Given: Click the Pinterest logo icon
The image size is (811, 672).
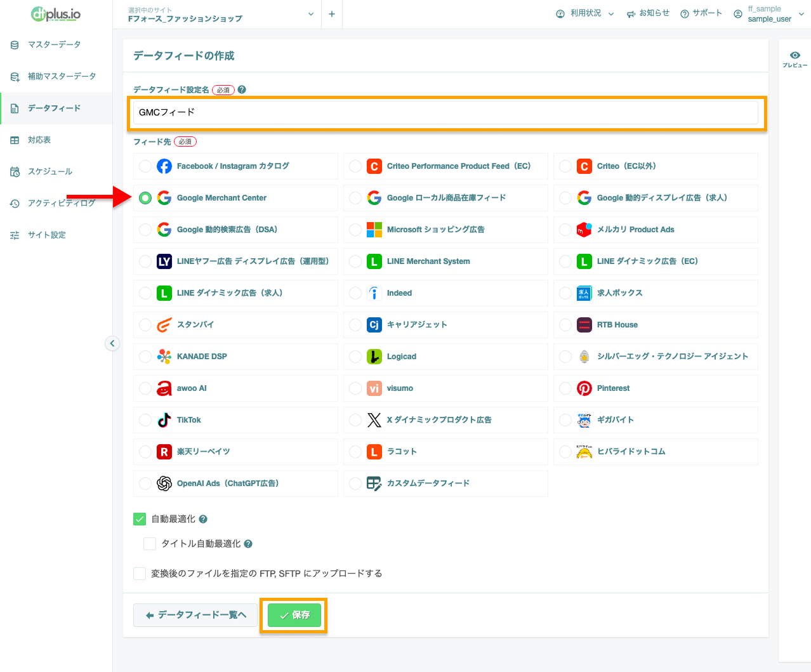Looking at the screenshot, I should [x=584, y=388].
